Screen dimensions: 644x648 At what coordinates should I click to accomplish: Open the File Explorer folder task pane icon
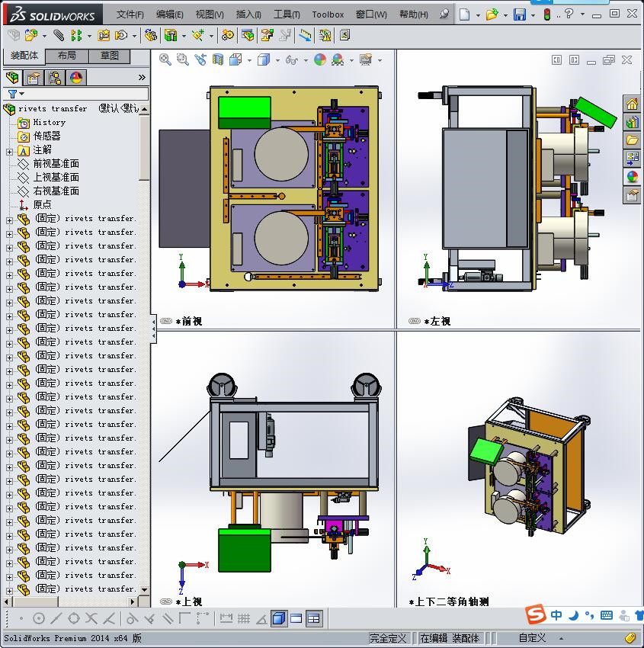click(632, 140)
